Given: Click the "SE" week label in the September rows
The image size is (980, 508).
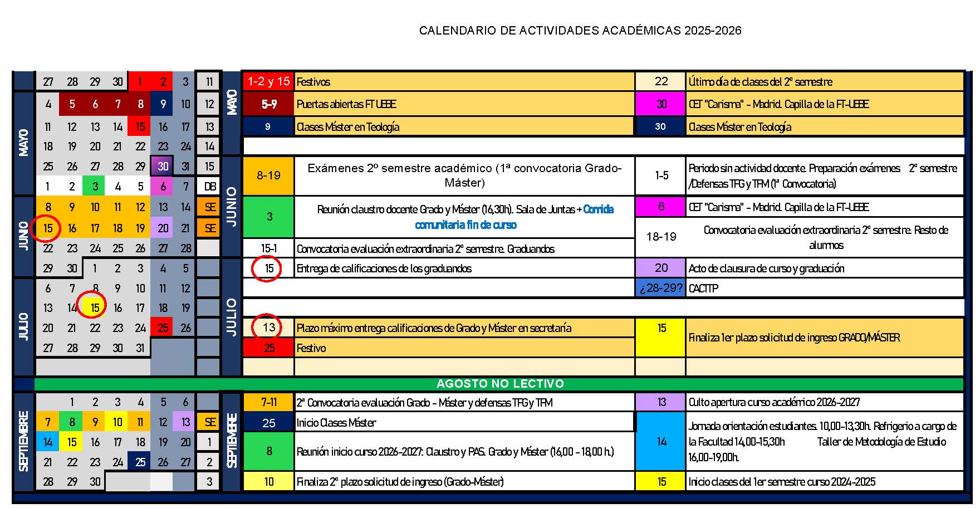Looking at the screenshot, I should coord(209,422).
